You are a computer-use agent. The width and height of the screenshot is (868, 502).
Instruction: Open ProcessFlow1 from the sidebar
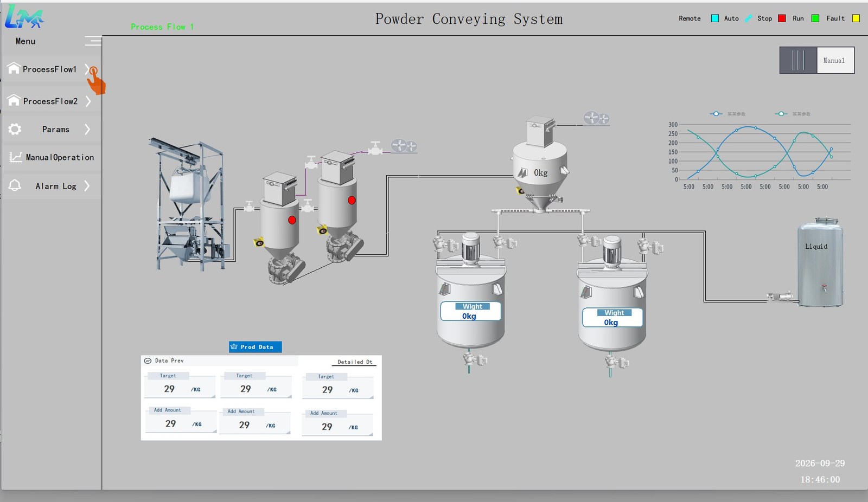click(52, 69)
